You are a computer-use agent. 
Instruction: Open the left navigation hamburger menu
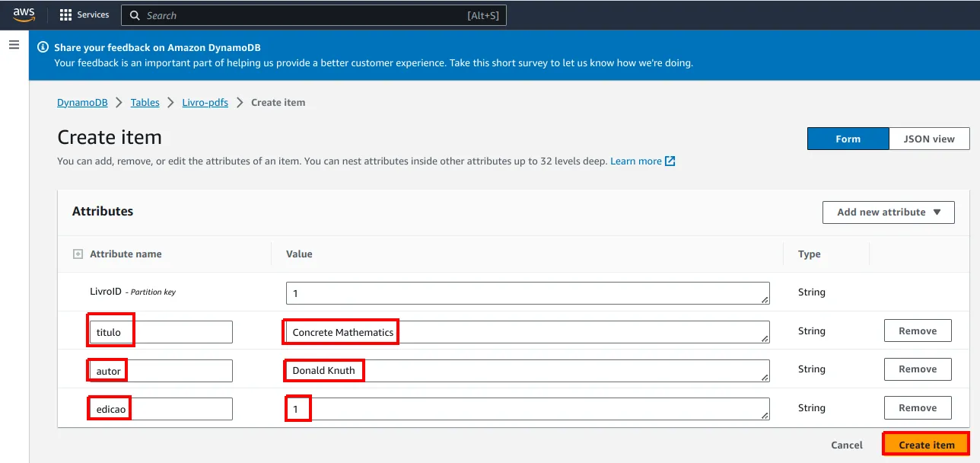pyautogui.click(x=14, y=45)
